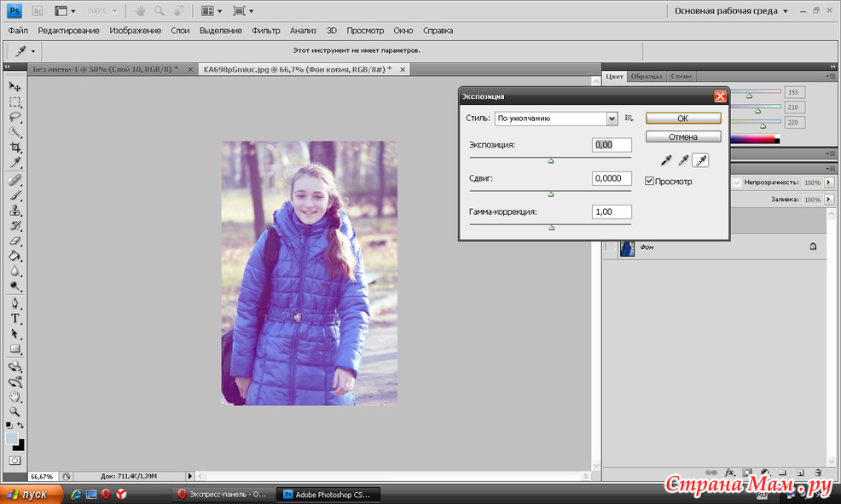Image resolution: width=841 pixels, height=504 pixels.
Task: Toggle visibility of the Фон layer
Action: [x=610, y=247]
